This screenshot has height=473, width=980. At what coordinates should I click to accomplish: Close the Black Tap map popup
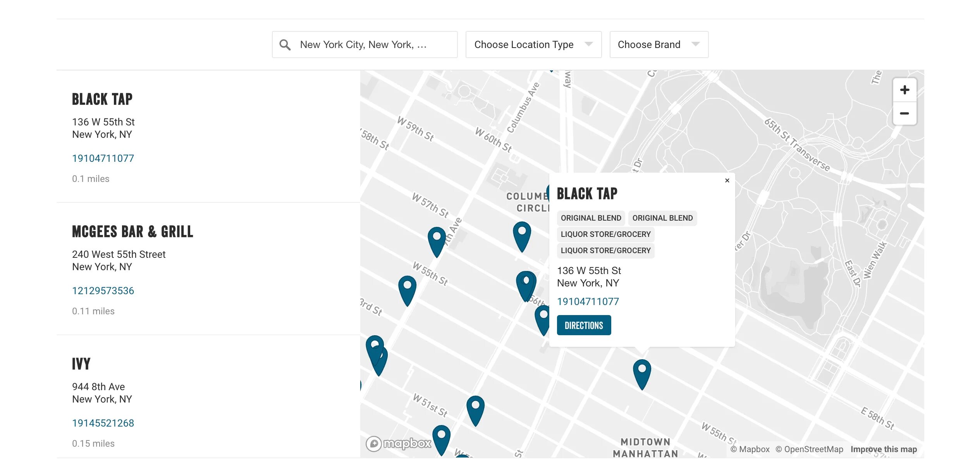click(727, 180)
